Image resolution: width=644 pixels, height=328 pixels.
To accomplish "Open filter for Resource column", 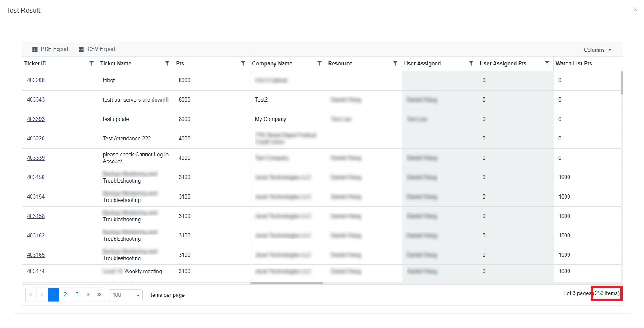I will pyautogui.click(x=395, y=63).
